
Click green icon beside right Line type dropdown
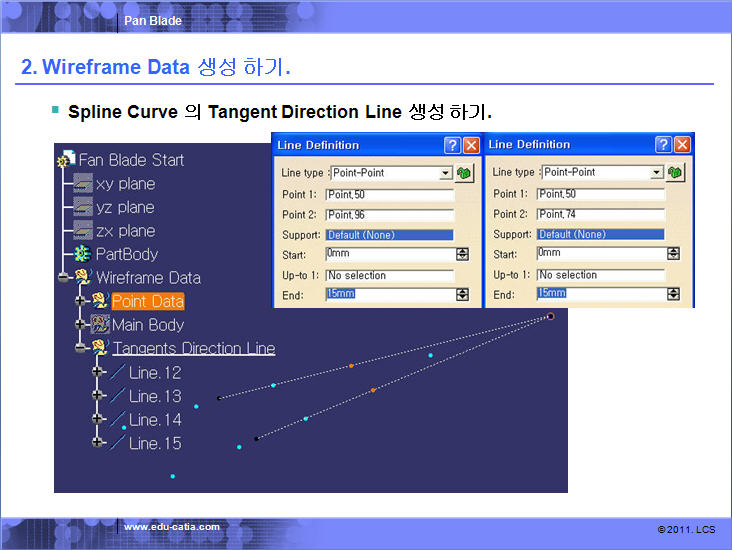pos(675,173)
